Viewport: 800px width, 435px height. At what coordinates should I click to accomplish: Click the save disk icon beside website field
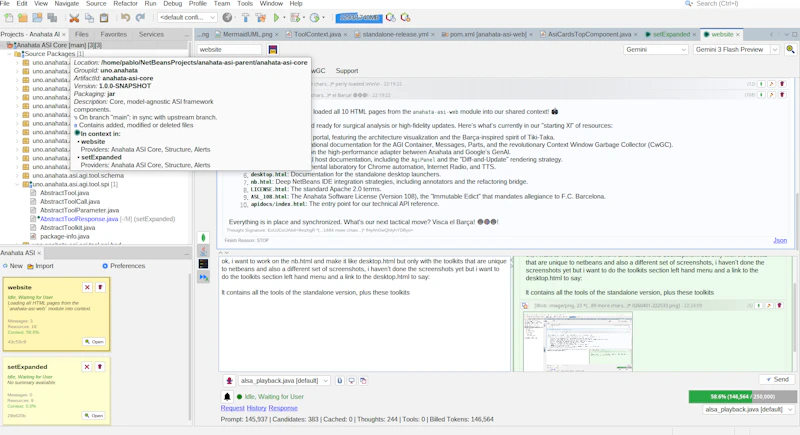point(273,49)
